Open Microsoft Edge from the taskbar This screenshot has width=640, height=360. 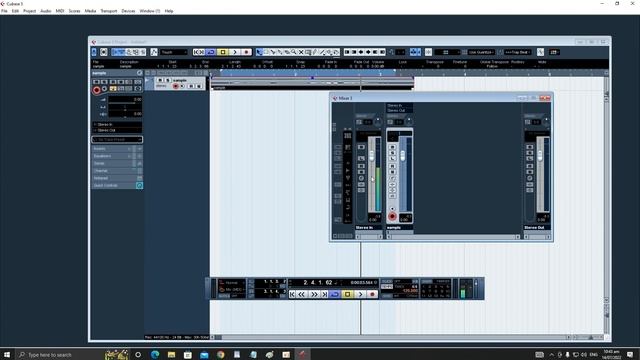(x=155, y=355)
